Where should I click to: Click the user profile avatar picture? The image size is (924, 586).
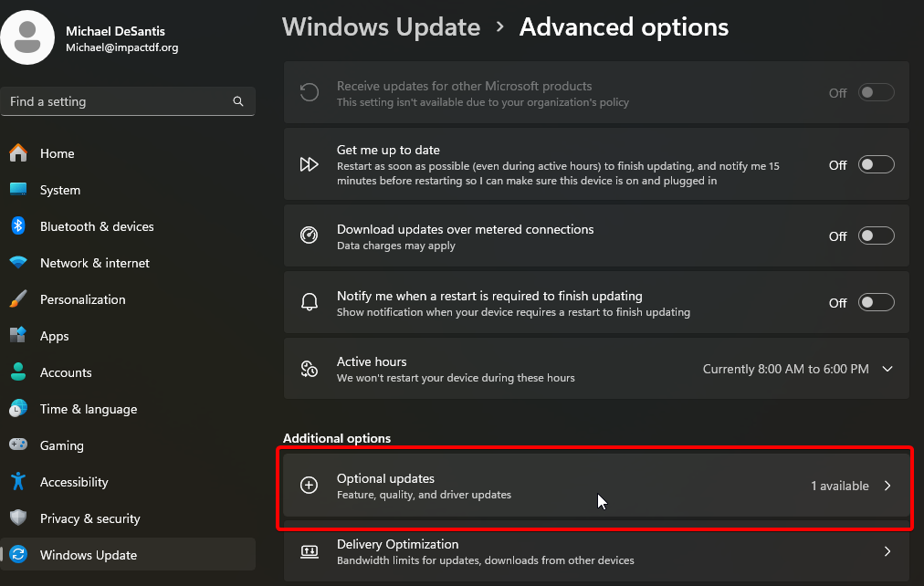(x=27, y=37)
